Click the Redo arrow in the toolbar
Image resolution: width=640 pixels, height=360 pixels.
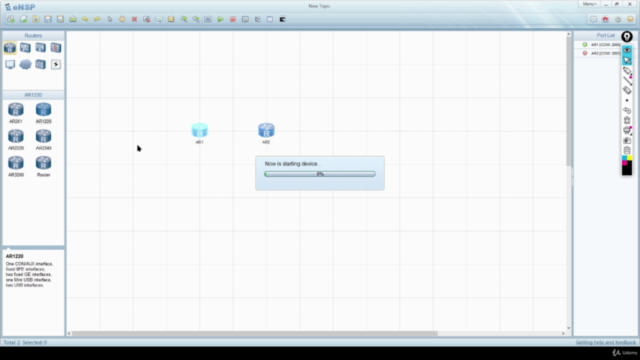point(97,19)
